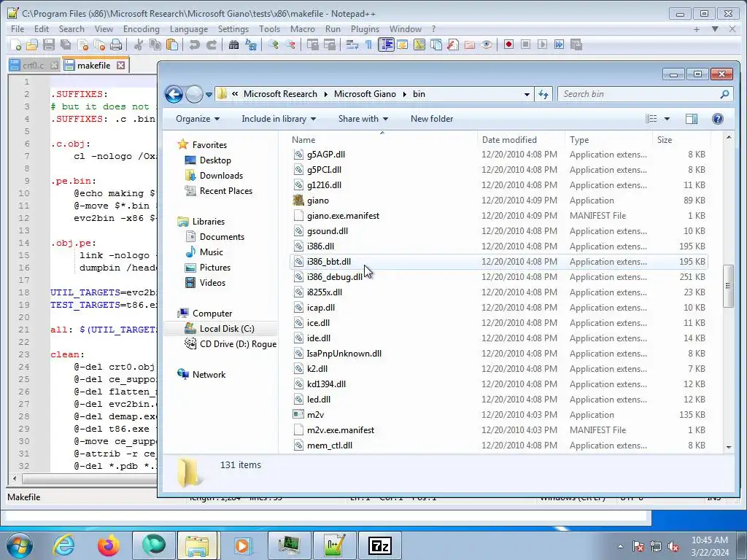Expand the arrow after Microsoft Research breadcrumb
The height and width of the screenshot is (560, 747).
[326, 94]
